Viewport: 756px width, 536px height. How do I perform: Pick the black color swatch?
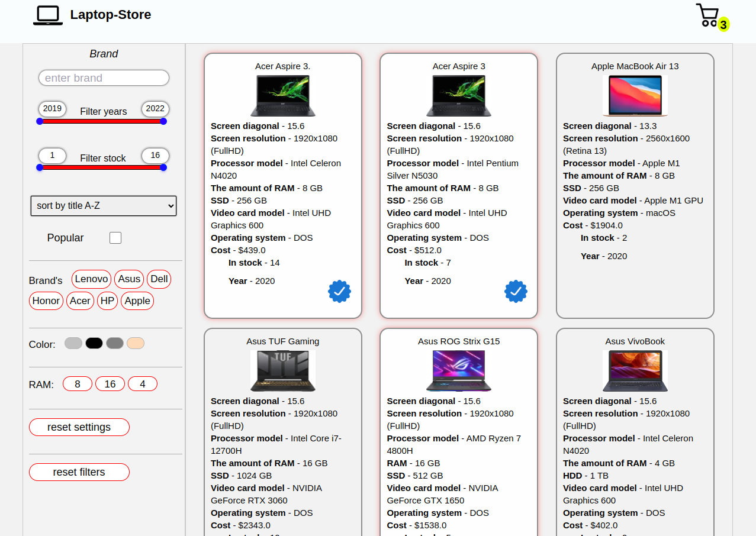94,343
